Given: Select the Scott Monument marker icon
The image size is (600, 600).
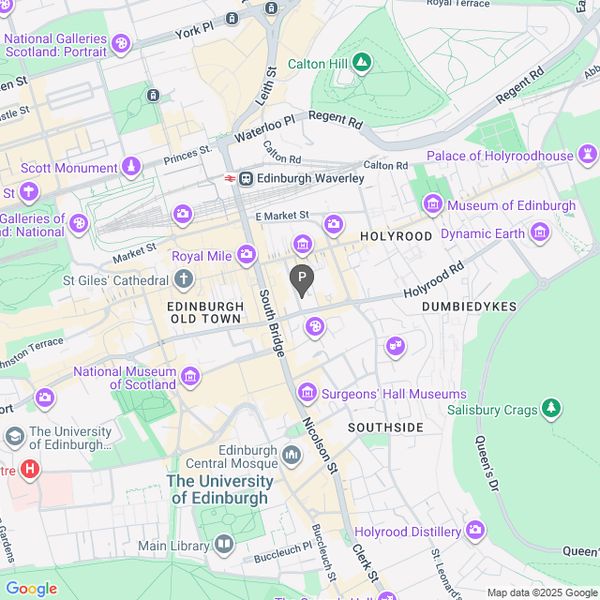Looking at the screenshot, I should click(x=131, y=167).
